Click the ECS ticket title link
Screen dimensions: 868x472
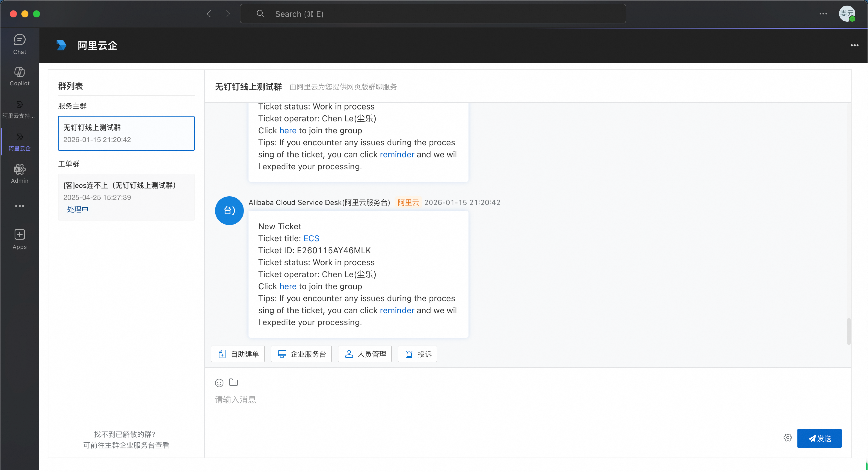pyautogui.click(x=311, y=238)
